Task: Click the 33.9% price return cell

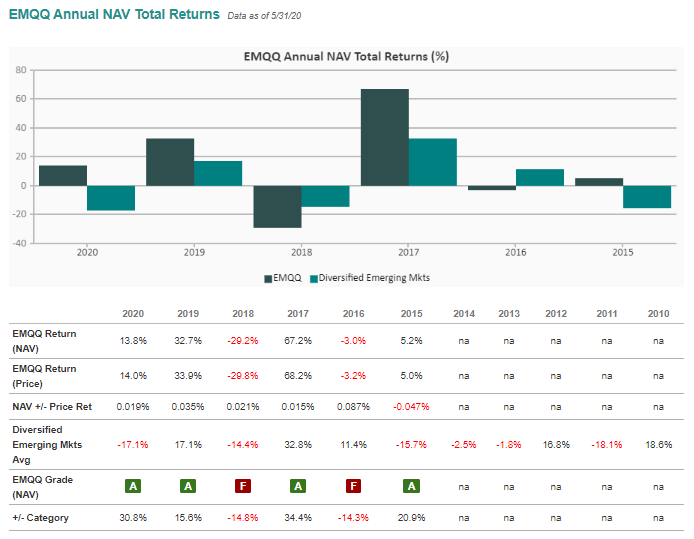Action: pos(188,376)
